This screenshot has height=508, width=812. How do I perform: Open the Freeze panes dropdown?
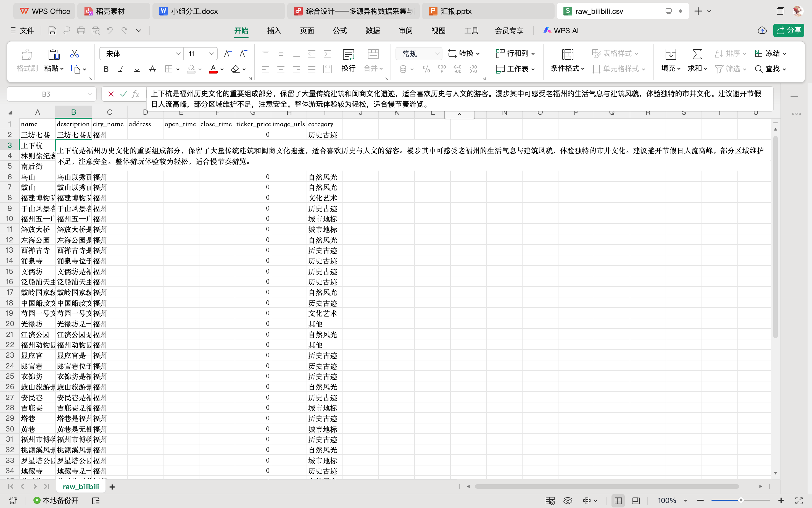pos(784,54)
